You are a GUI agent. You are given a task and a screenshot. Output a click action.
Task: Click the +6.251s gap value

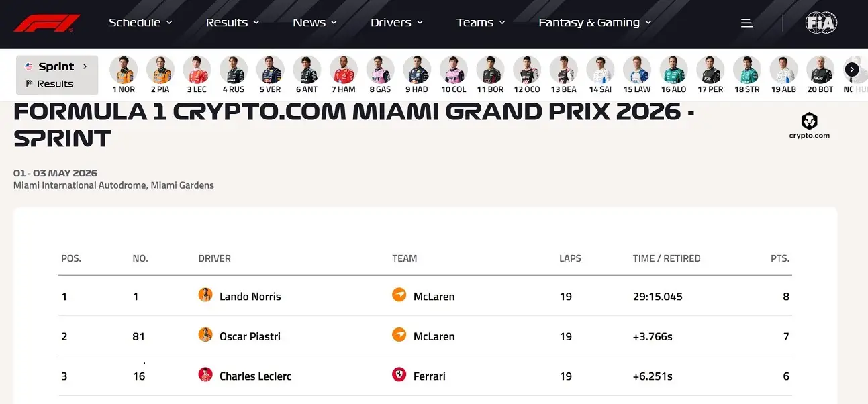pos(653,376)
